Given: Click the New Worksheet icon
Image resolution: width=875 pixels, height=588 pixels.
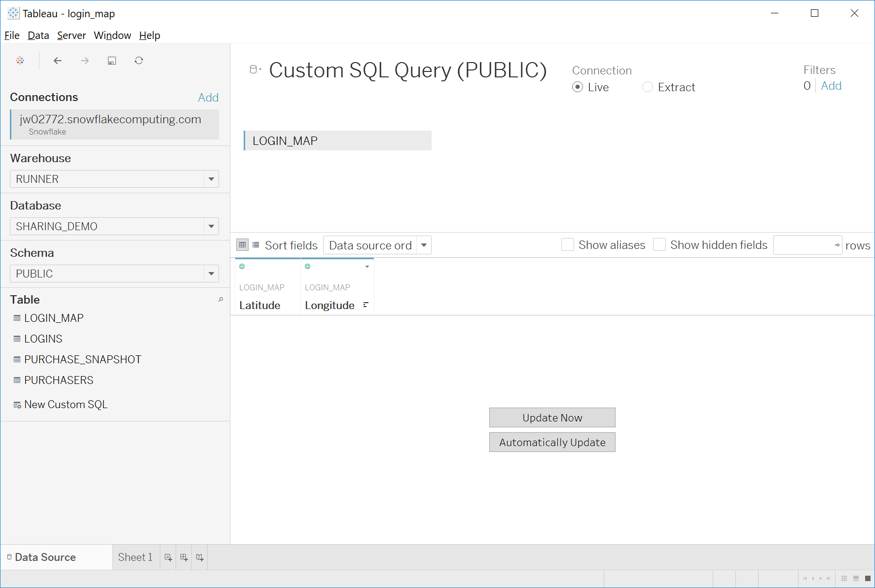Looking at the screenshot, I should pos(168,557).
